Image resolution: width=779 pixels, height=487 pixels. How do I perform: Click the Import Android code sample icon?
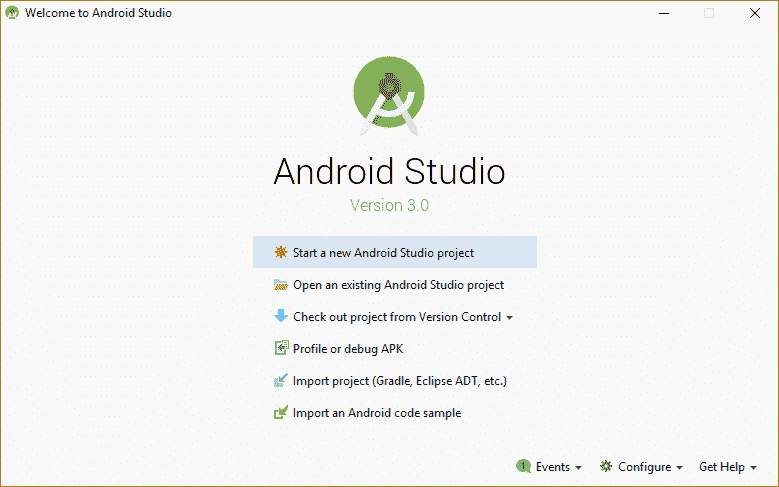281,412
